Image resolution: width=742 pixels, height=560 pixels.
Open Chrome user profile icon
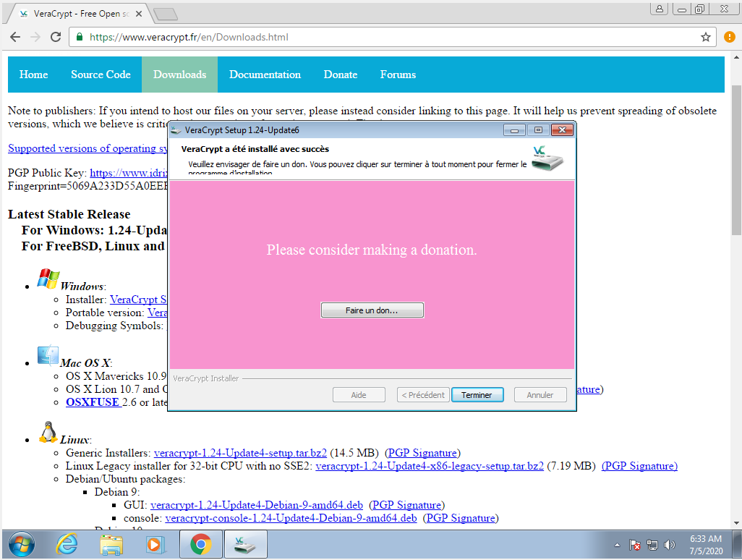tap(659, 9)
